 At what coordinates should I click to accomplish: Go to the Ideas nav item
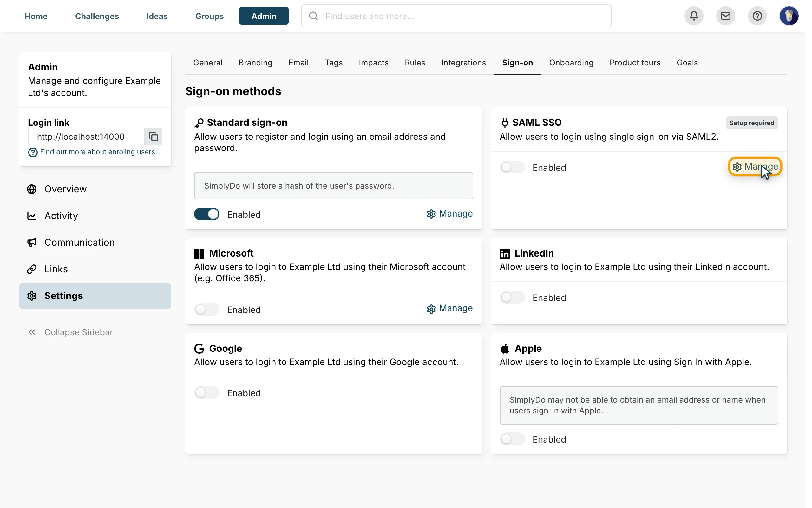(157, 16)
